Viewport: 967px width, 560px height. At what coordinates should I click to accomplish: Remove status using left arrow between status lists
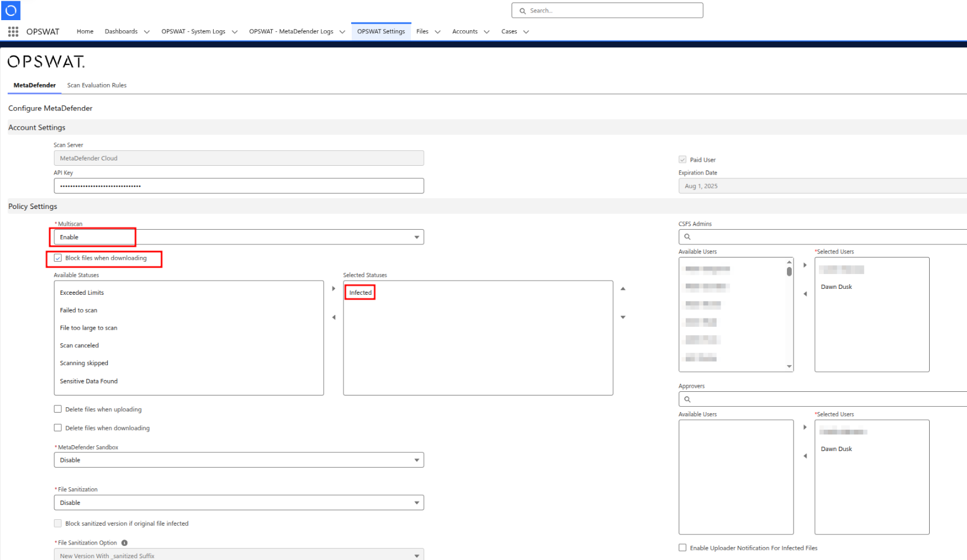coord(333,317)
